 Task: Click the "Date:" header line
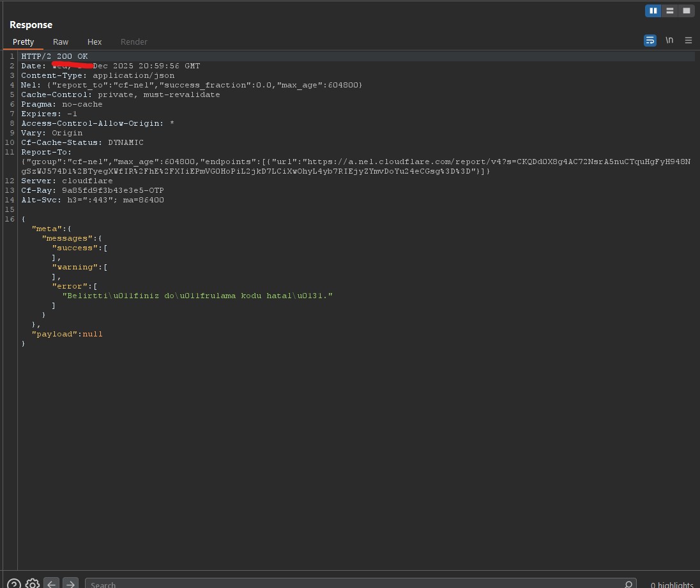click(110, 66)
